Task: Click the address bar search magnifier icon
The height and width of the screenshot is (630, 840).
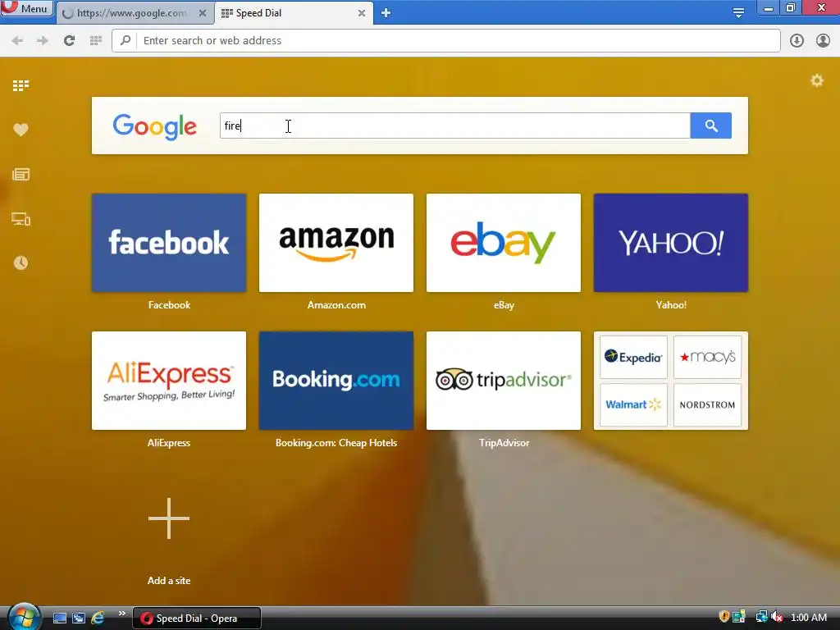Action: coord(126,40)
